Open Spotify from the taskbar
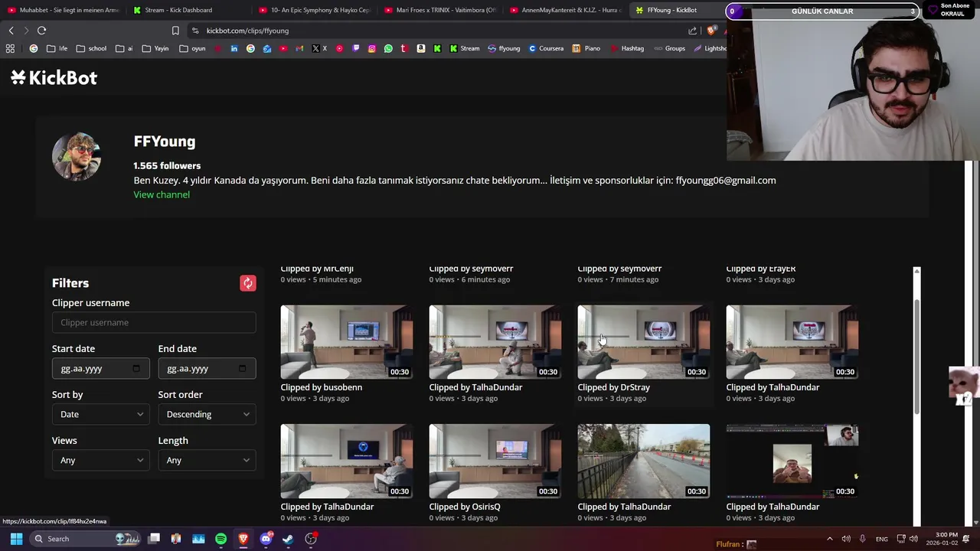Image resolution: width=980 pixels, height=551 pixels. (x=220, y=539)
